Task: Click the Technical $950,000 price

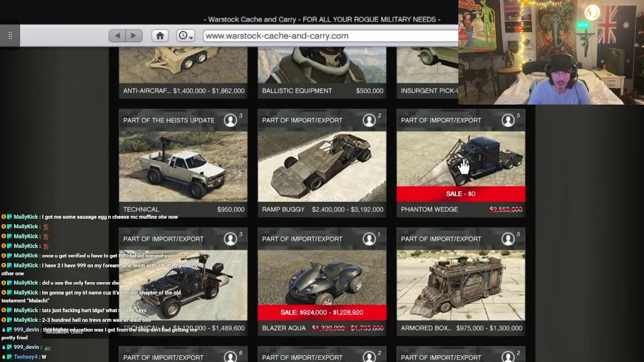Action: pyautogui.click(x=231, y=210)
